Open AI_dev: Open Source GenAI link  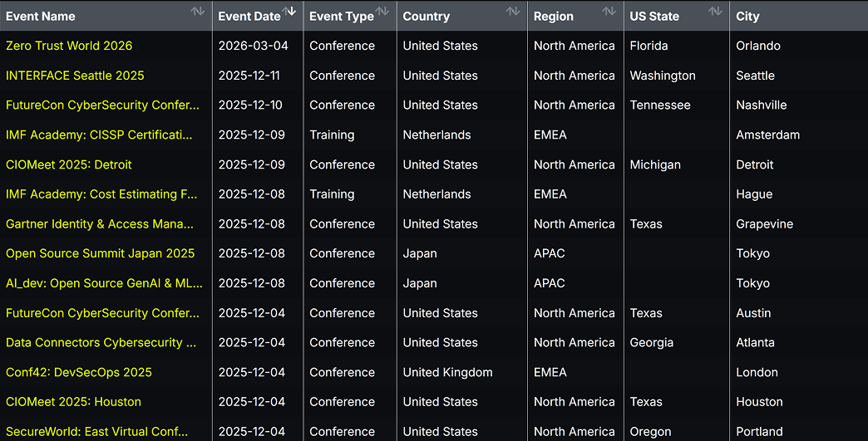tap(104, 283)
